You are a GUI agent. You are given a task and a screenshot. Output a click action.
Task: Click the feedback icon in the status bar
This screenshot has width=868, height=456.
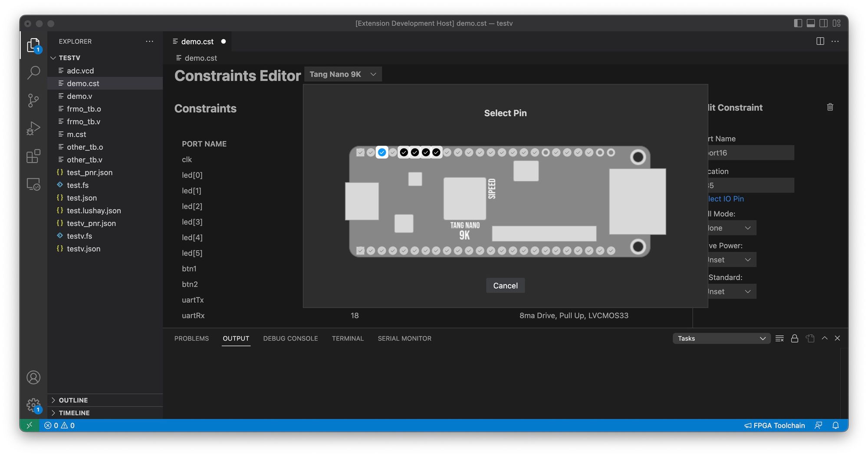pyautogui.click(x=819, y=425)
